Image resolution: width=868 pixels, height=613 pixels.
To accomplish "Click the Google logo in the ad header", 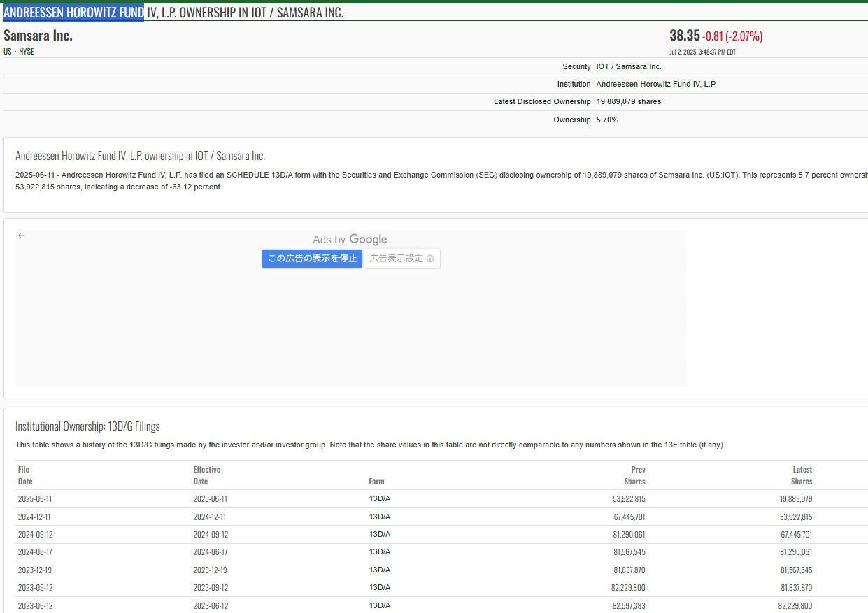I will (x=368, y=240).
